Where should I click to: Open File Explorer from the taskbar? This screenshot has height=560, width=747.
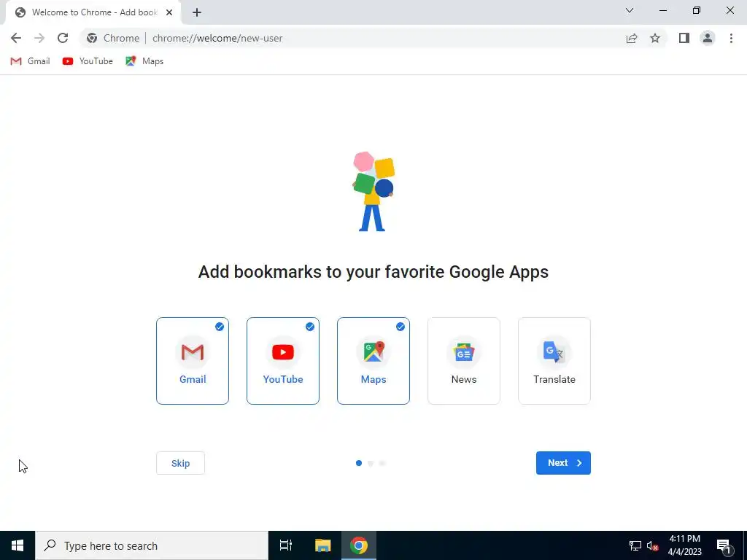click(322, 545)
